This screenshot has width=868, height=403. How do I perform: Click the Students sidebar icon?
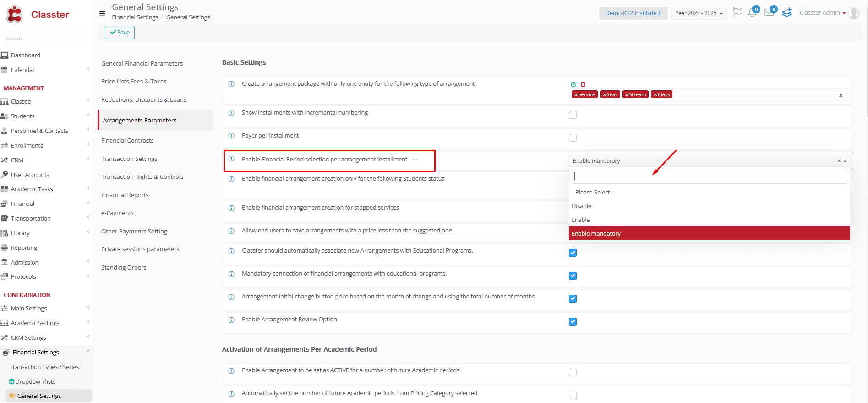coord(5,116)
